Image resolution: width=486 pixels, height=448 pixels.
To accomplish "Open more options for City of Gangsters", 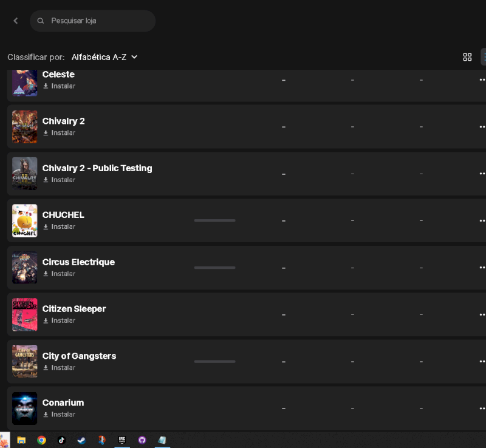I will click(x=482, y=361).
